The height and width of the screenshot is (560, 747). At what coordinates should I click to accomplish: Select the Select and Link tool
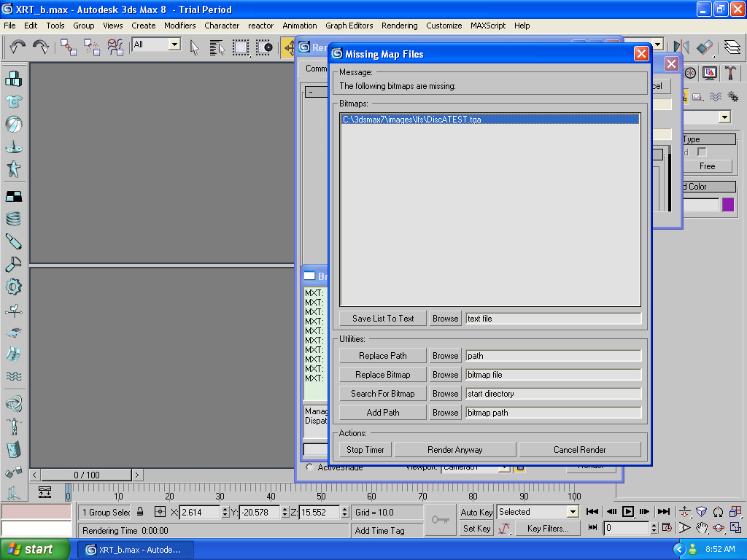click(69, 47)
